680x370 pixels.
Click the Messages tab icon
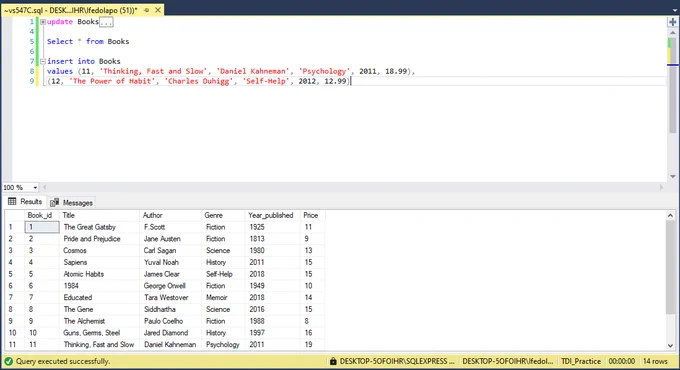pos(54,203)
